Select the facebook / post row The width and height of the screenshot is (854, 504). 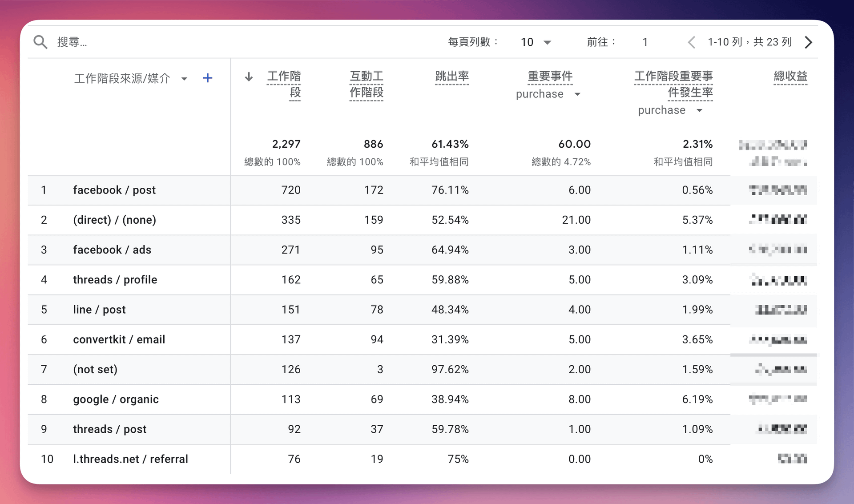[114, 190]
